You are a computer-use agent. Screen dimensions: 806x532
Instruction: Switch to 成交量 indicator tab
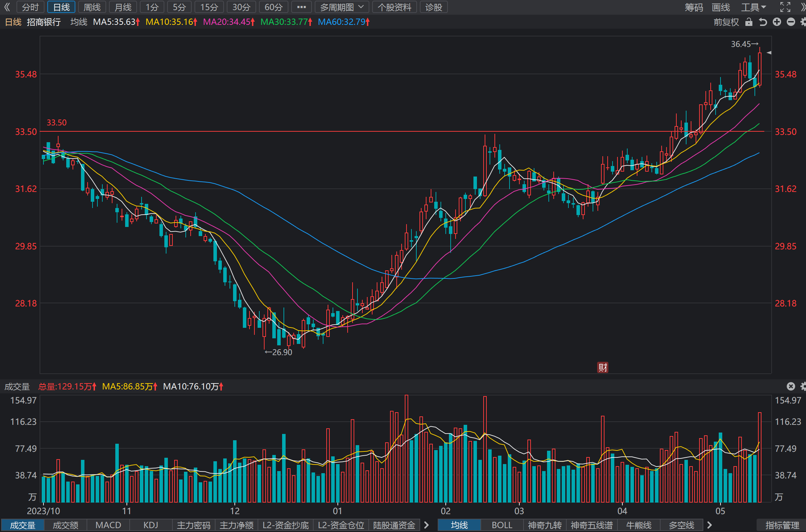[x=23, y=525]
